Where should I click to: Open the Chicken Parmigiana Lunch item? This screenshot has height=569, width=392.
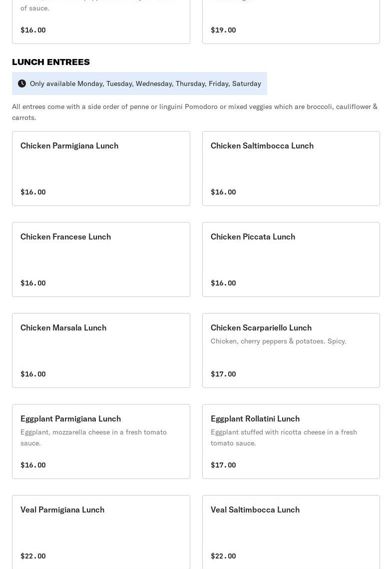click(x=101, y=168)
